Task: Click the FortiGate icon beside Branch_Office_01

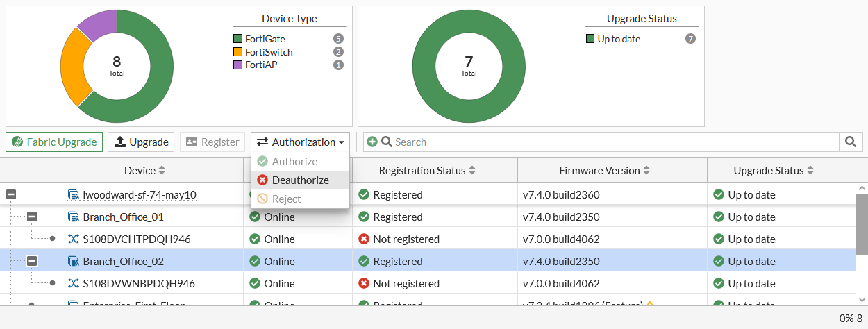Action: click(73, 217)
